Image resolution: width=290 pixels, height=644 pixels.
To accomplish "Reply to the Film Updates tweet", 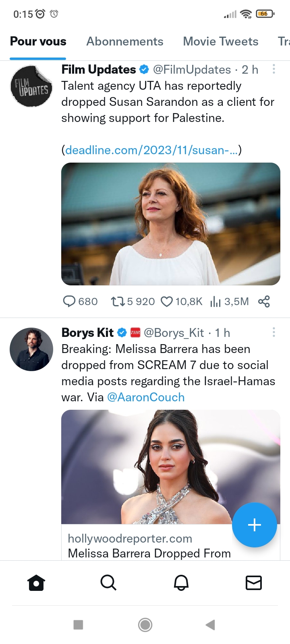I will click(69, 301).
